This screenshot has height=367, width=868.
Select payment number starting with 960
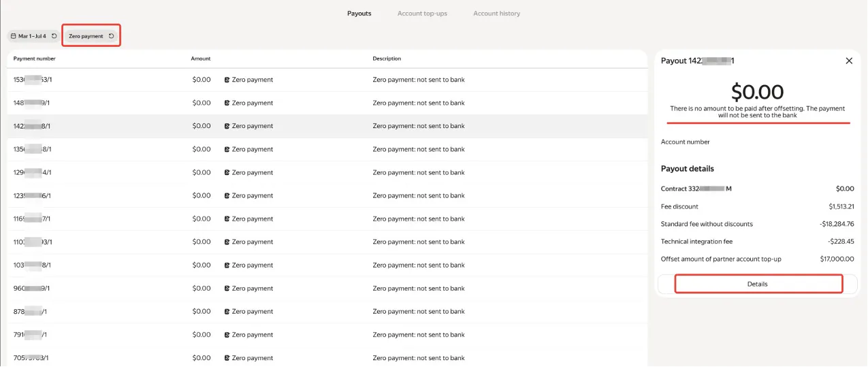(31, 288)
